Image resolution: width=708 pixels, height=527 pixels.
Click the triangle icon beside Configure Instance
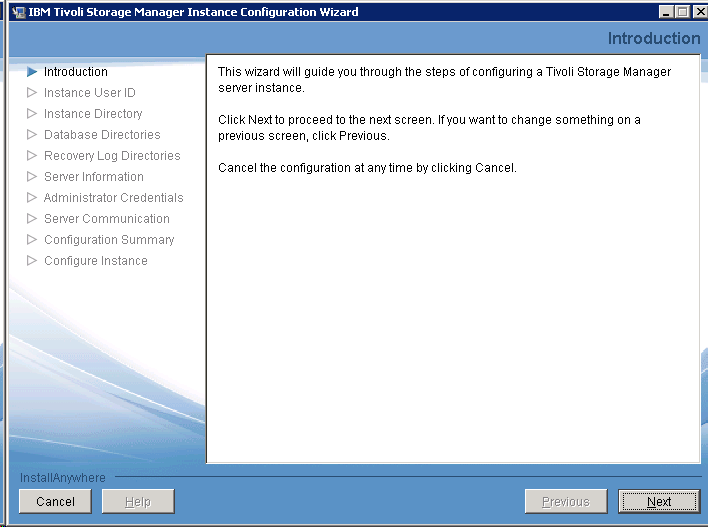[33, 261]
